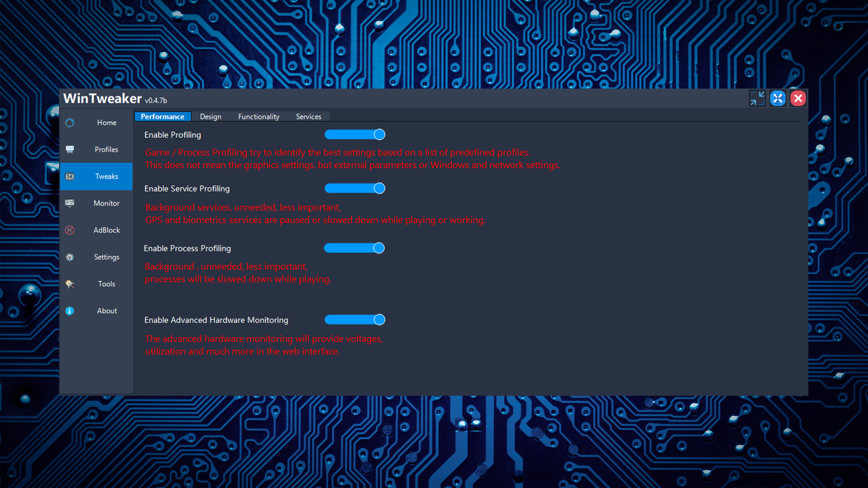Return to the Performance tab

[163, 116]
